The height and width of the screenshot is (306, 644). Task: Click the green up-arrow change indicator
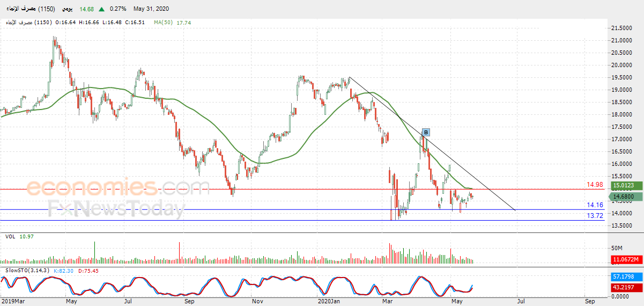(101, 9)
